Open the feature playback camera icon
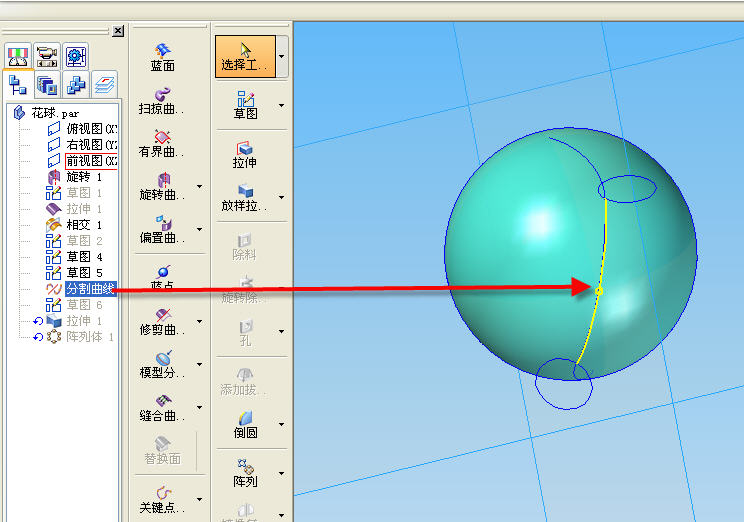 [46, 56]
